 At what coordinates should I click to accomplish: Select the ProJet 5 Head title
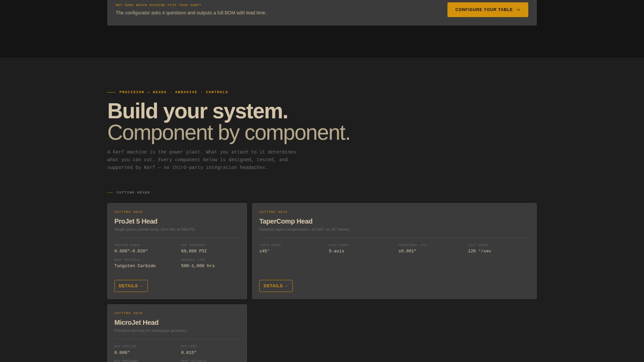tap(136, 221)
